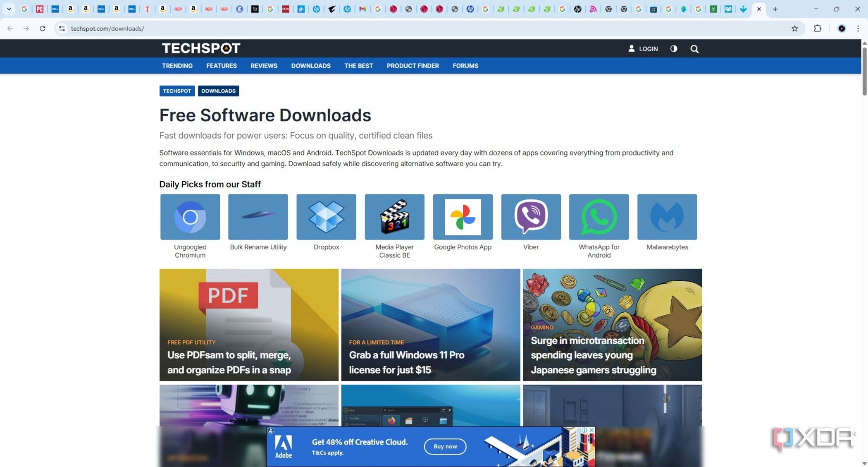Open the Malwarebytes app icon
The image size is (868, 467).
[x=667, y=217]
